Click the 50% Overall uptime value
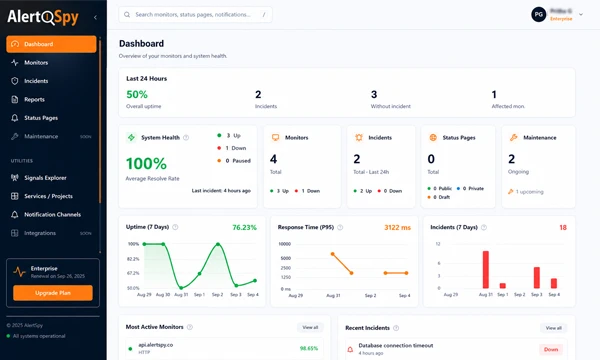Image resolution: width=600 pixels, height=360 pixels. (x=137, y=94)
